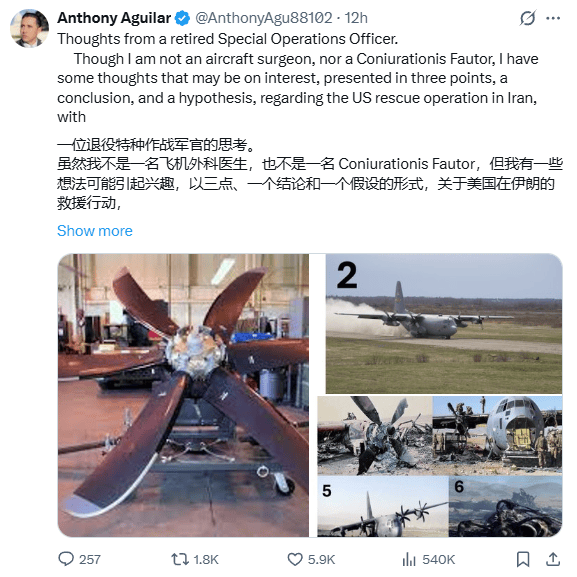
Task: Open Anthony Aguilar's profile avatar
Action: [29, 28]
